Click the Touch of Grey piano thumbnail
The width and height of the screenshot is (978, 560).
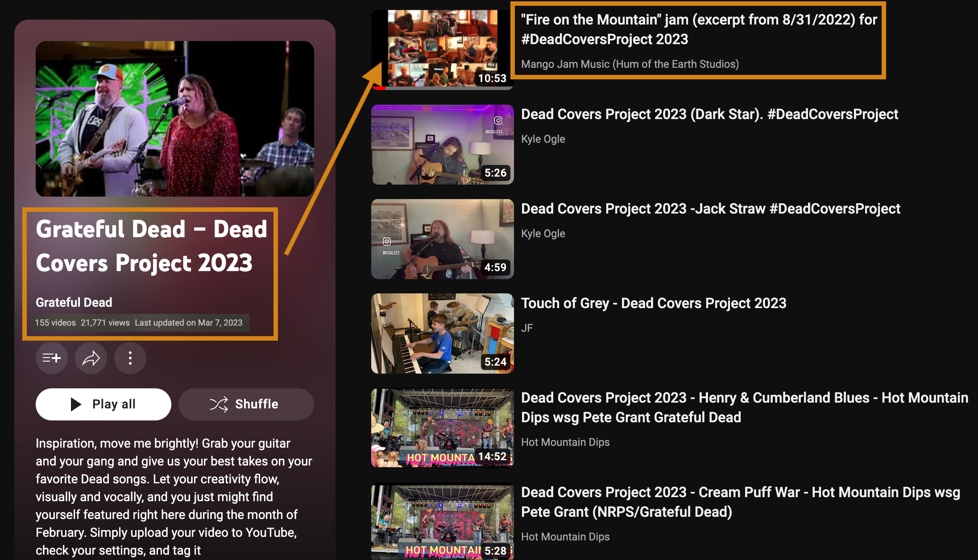coord(442,334)
